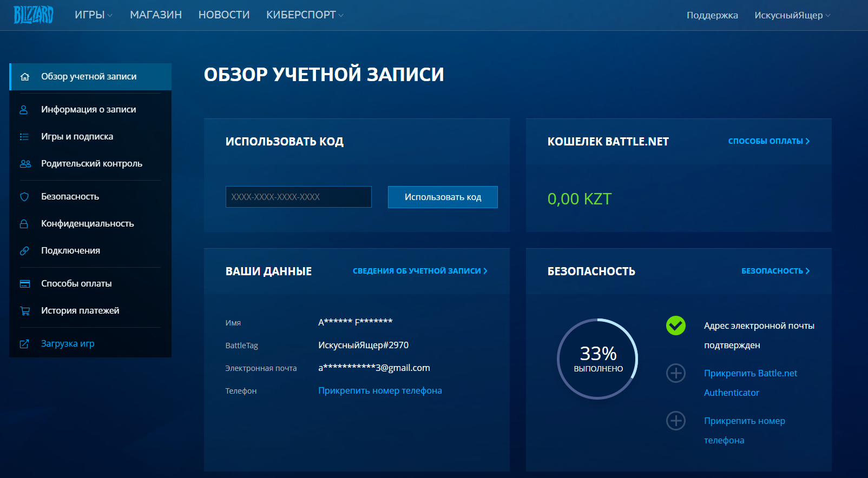Open НОВОСТИ in the top navigation
Viewport: 868px width, 478px height.
pos(224,15)
